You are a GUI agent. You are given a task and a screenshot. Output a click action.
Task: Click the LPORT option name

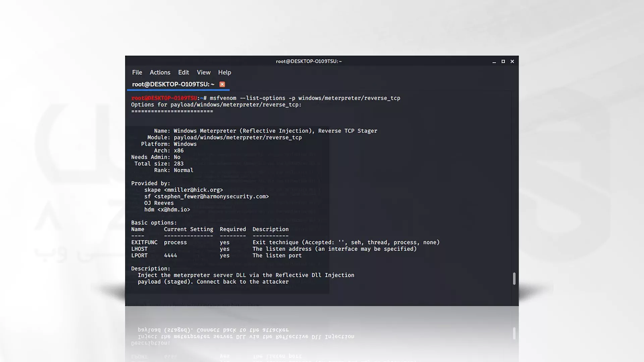139,255
